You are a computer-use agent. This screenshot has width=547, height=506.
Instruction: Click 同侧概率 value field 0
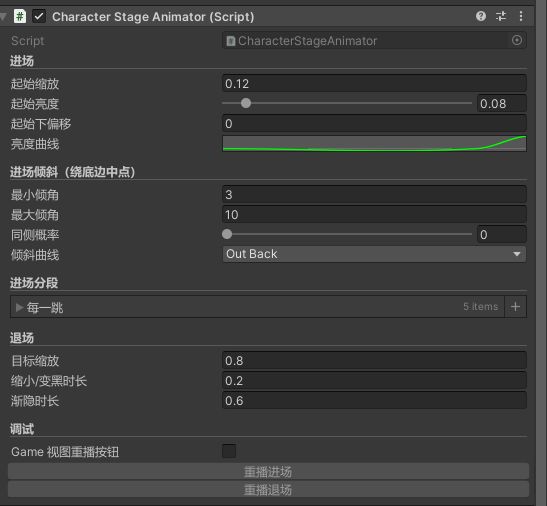pos(502,234)
